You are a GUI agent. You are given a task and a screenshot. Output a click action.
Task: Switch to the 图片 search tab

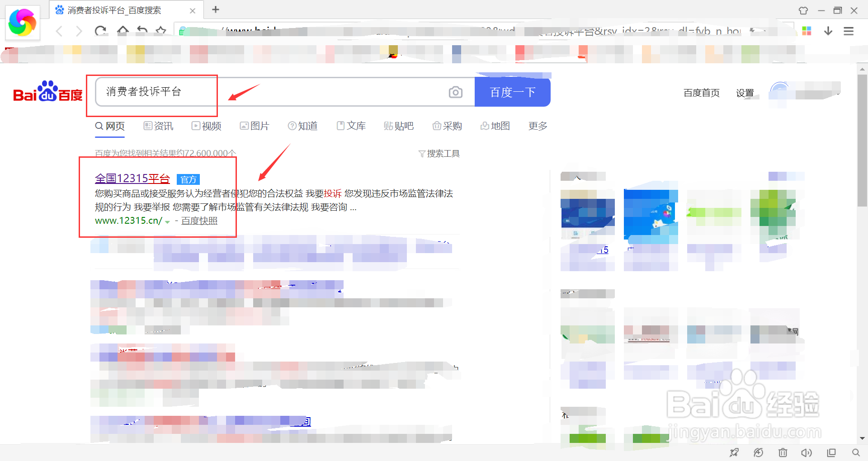[x=255, y=126]
